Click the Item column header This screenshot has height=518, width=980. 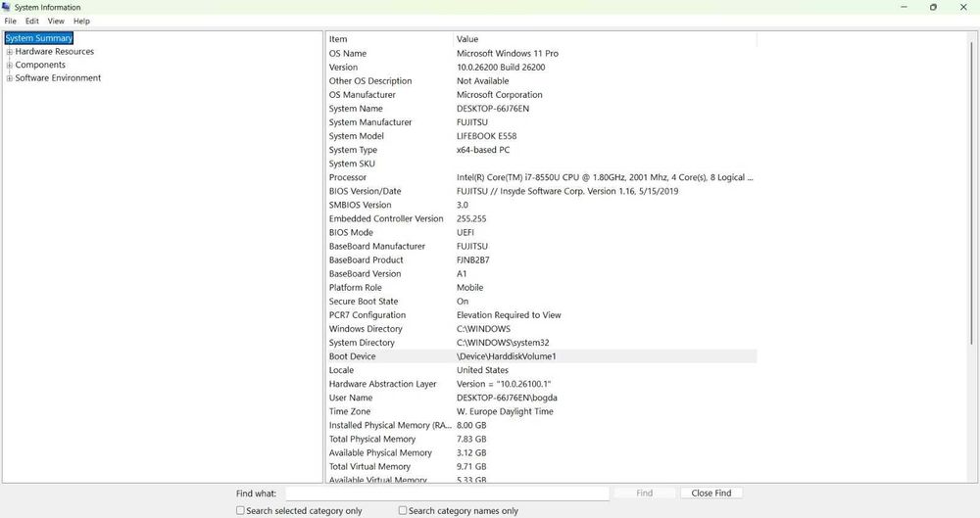(389, 39)
